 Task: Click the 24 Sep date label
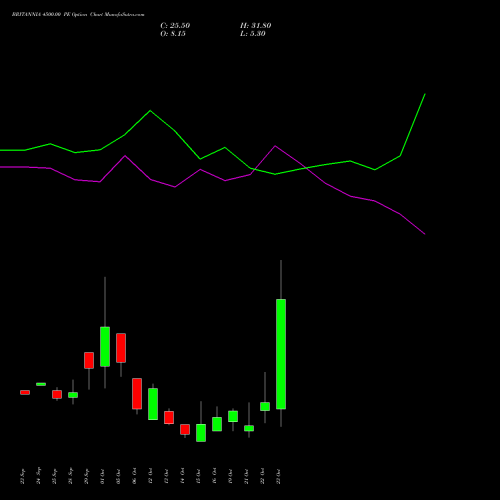tap(38, 476)
